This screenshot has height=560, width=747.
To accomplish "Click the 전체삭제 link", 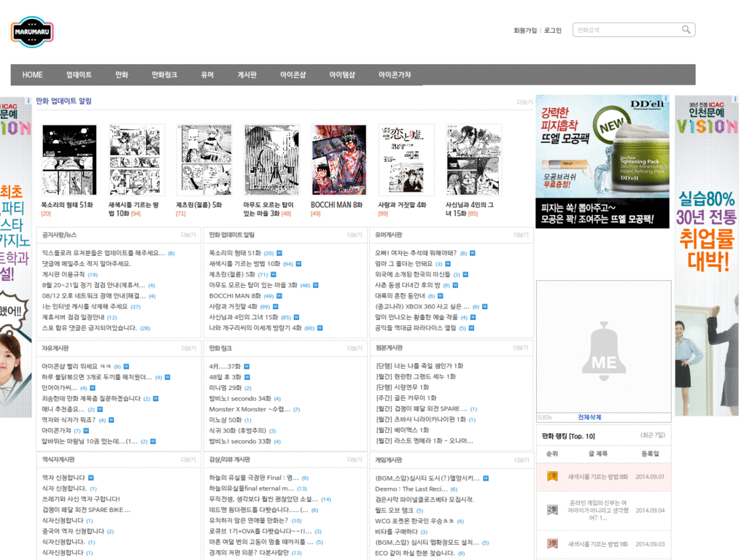I will click(x=589, y=417).
